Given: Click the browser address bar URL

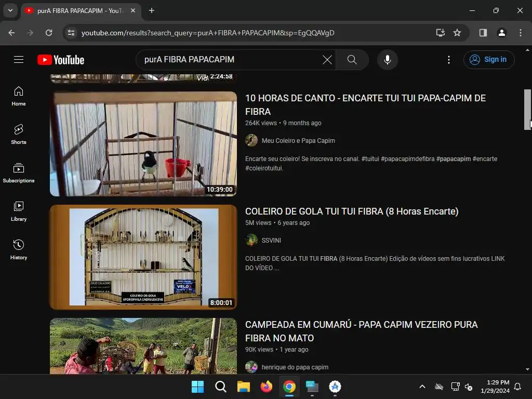Looking at the screenshot, I should [208, 33].
